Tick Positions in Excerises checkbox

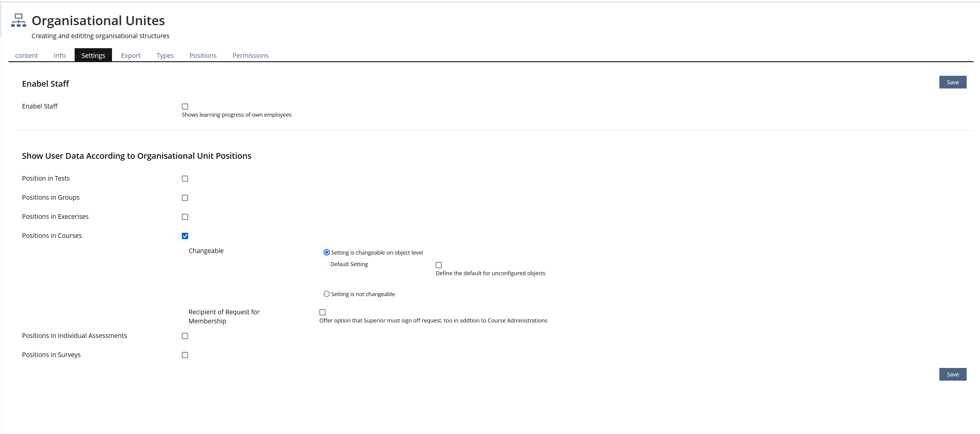point(185,217)
